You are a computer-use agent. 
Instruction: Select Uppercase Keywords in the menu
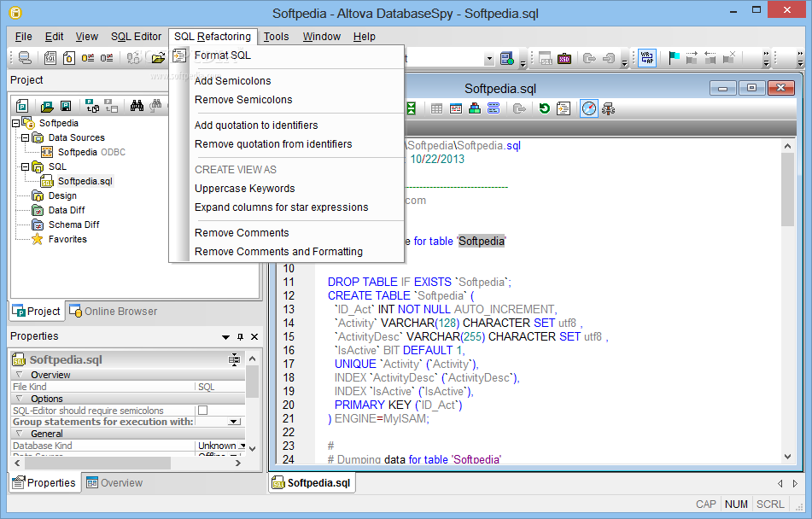pos(245,189)
